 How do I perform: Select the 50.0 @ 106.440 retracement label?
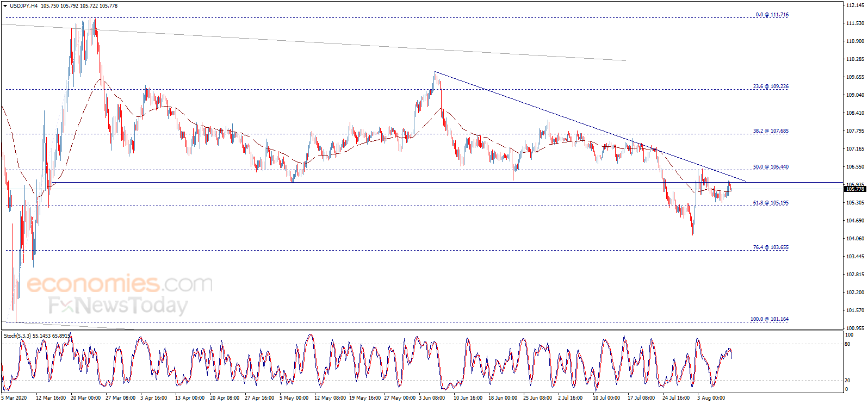pyautogui.click(x=770, y=167)
